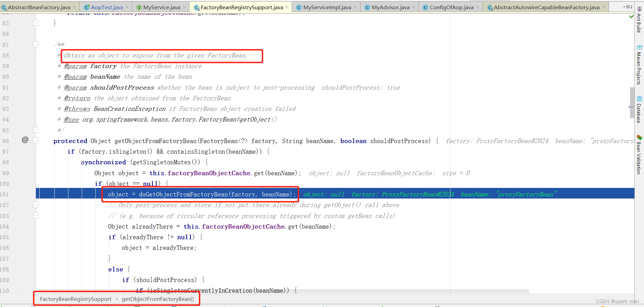Close the AbstractAutowireCapableBeanFactory.java tab
This screenshot has width=644, height=307.
(x=604, y=7)
